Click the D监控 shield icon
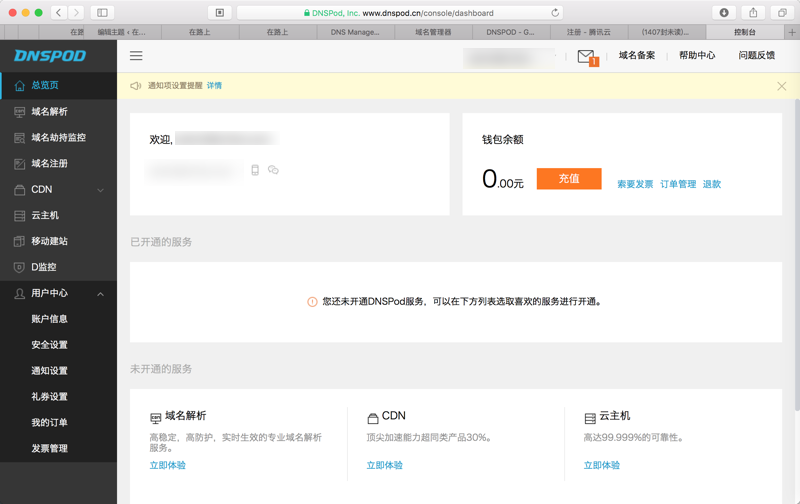The height and width of the screenshot is (504, 800). [x=19, y=267]
